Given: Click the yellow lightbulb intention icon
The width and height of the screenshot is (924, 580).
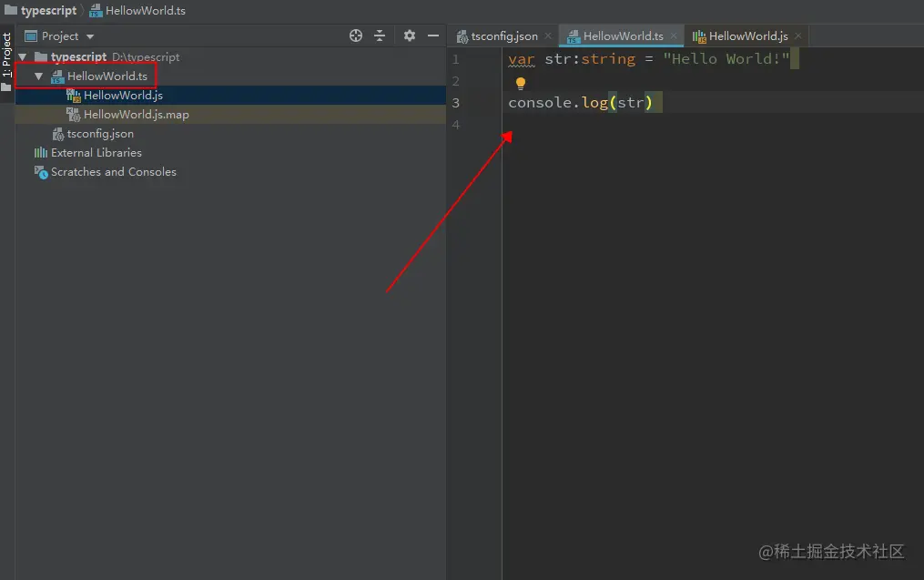Looking at the screenshot, I should 521,83.
